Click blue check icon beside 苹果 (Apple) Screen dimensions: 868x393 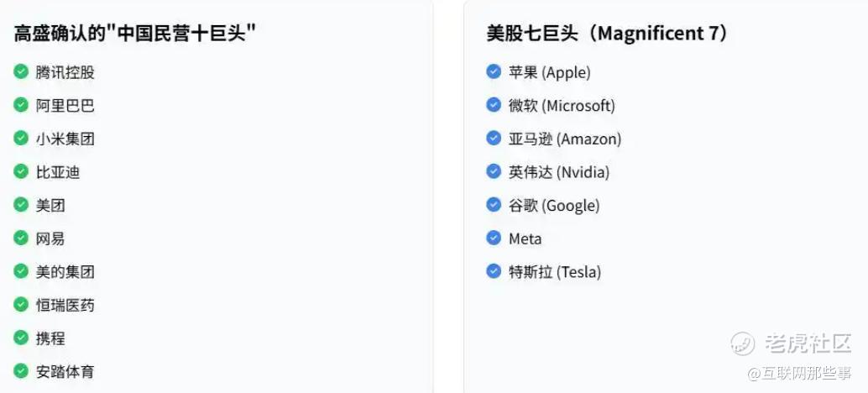tap(494, 71)
